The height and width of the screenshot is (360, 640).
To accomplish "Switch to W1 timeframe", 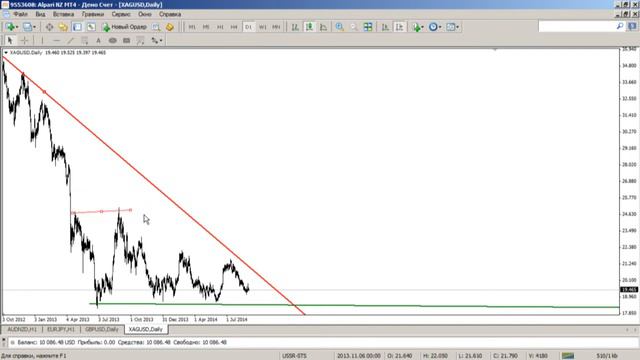I will (262, 27).
